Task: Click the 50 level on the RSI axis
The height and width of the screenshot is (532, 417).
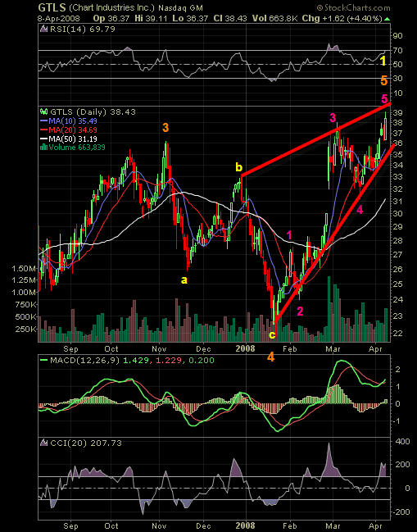Action: pos(397,65)
